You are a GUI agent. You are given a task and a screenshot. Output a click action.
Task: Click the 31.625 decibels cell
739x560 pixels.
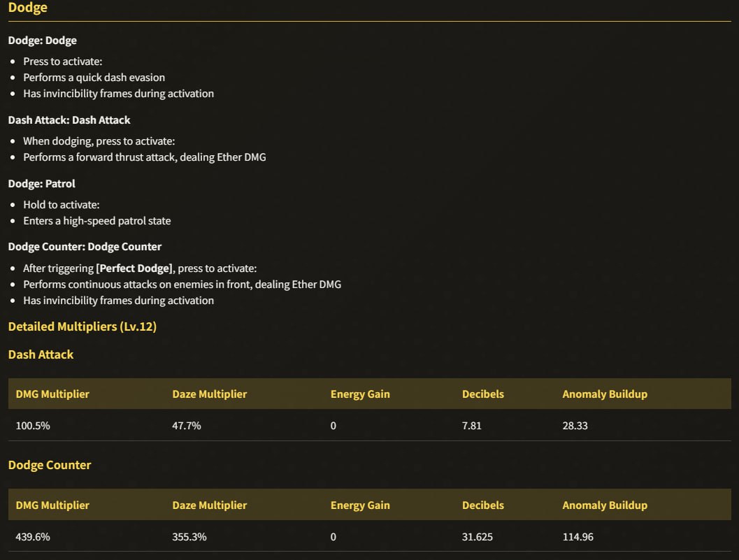point(478,537)
